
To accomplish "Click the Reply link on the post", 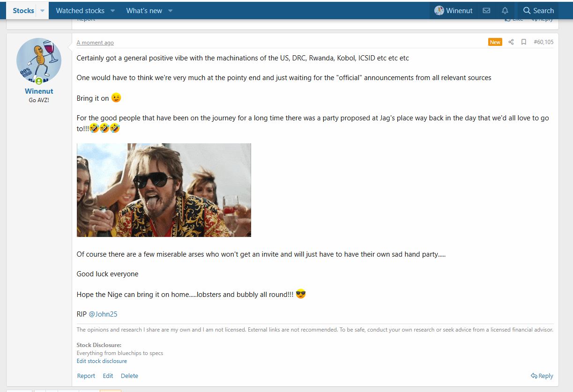I will pyautogui.click(x=542, y=376).
